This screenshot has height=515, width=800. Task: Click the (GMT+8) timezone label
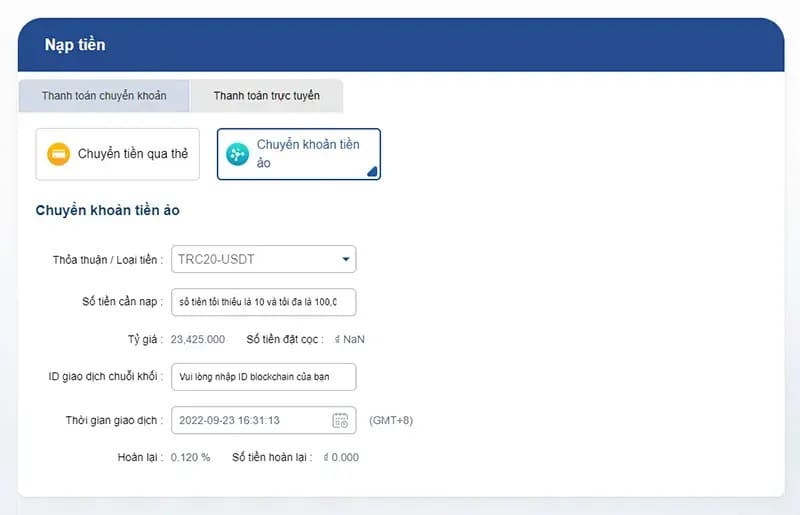pyautogui.click(x=391, y=421)
